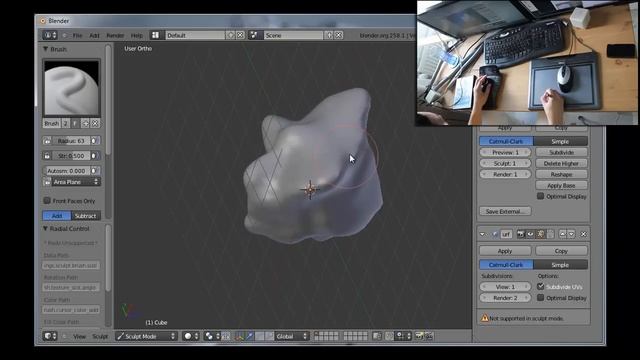Delete the Default screen layout with X
The image size is (640, 360).
[240, 36]
